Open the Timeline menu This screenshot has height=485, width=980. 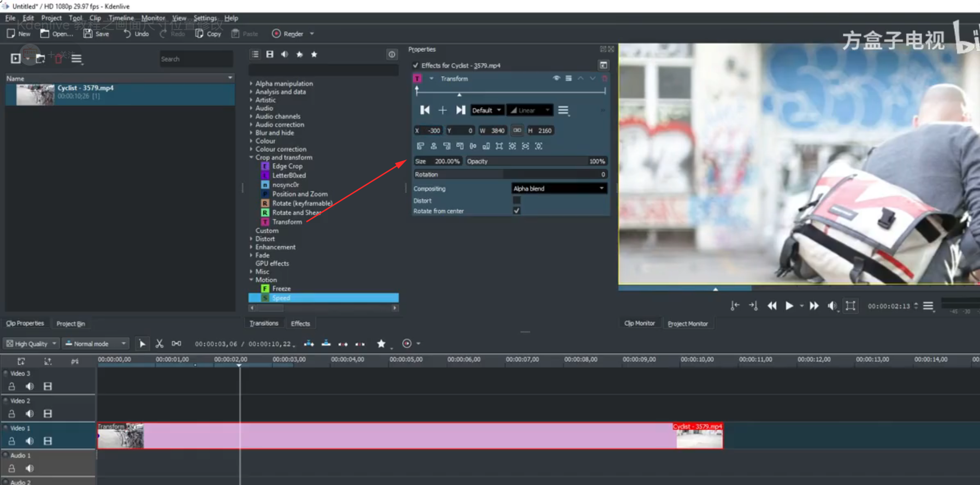pyautogui.click(x=121, y=18)
